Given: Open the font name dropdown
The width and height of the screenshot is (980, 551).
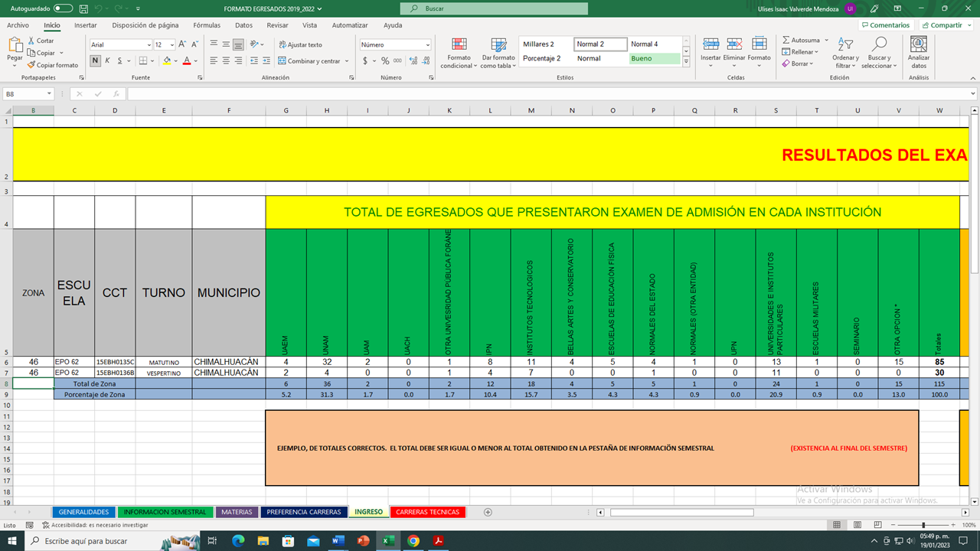Looking at the screenshot, I should pos(149,44).
